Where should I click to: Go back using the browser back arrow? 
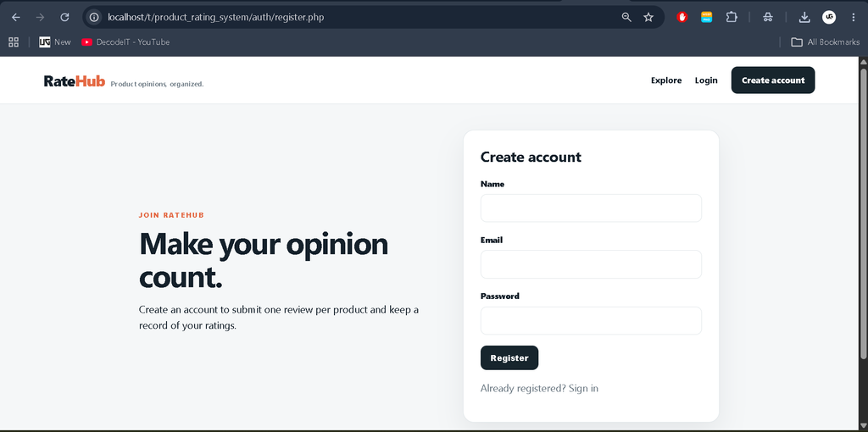click(16, 17)
